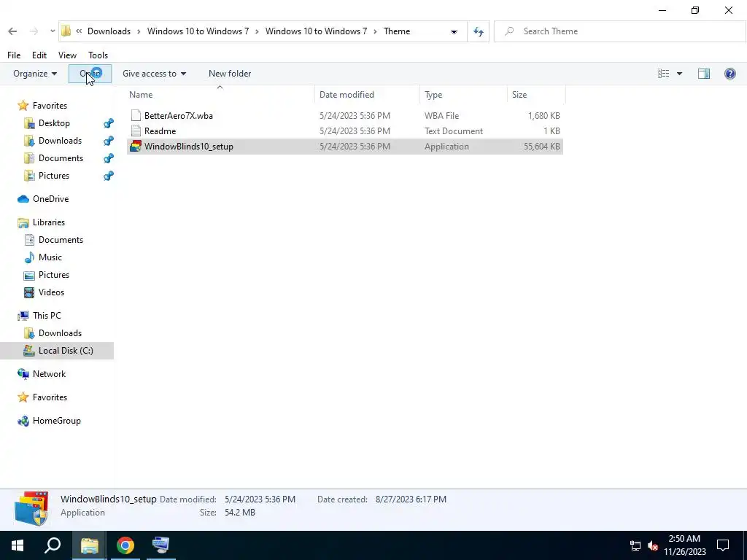Expand the Give access to dropdown
Image resolution: width=747 pixels, height=560 pixels.
click(154, 74)
